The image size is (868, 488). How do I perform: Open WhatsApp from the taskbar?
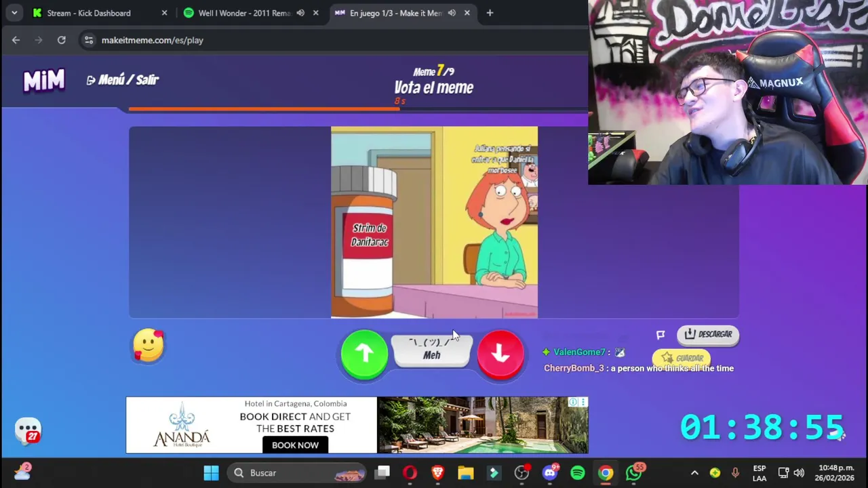[634, 473]
